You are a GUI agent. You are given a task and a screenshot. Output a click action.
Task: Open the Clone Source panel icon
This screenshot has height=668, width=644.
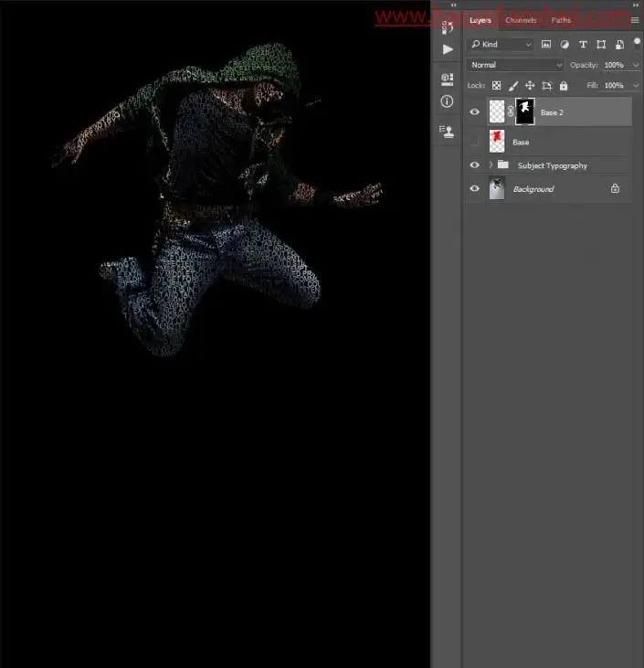click(448, 132)
